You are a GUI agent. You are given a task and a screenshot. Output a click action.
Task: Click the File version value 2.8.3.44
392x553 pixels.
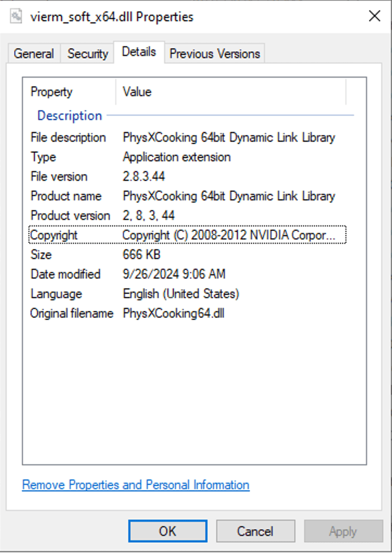click(143, 177)
